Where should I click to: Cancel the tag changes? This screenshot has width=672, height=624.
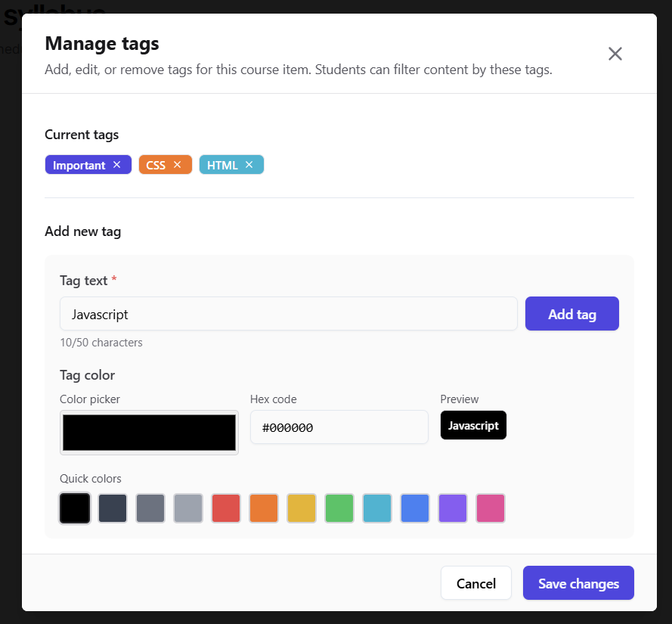pyautogui.click(x=475, y=583)
